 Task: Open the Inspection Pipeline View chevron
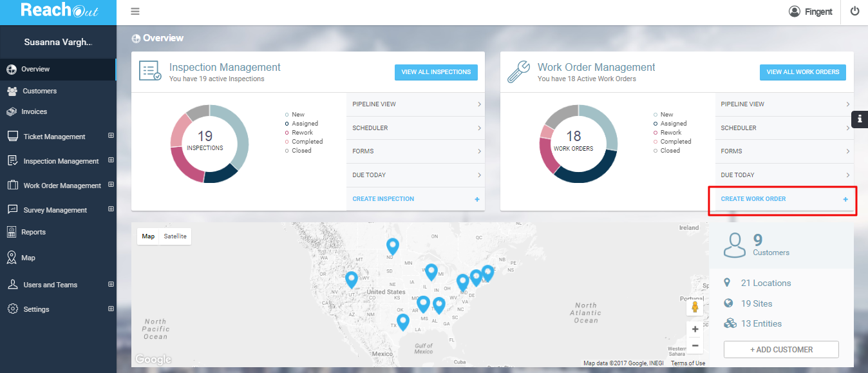pos(479,104)
